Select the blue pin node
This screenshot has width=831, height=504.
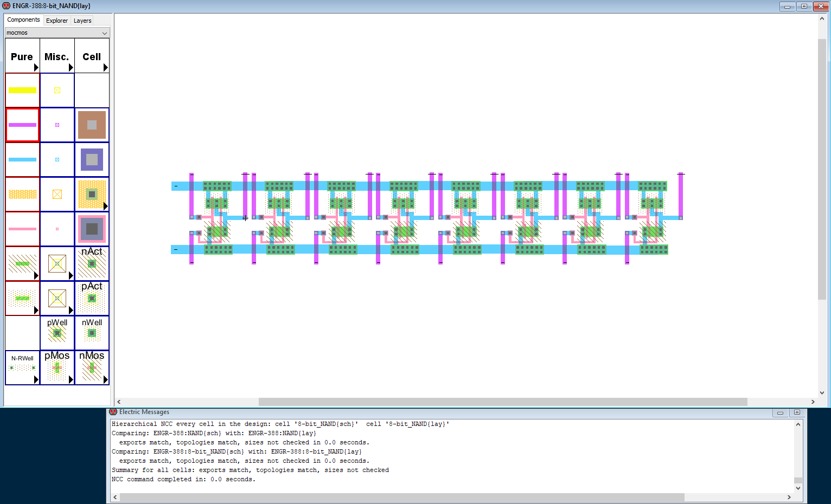[57, 159]
